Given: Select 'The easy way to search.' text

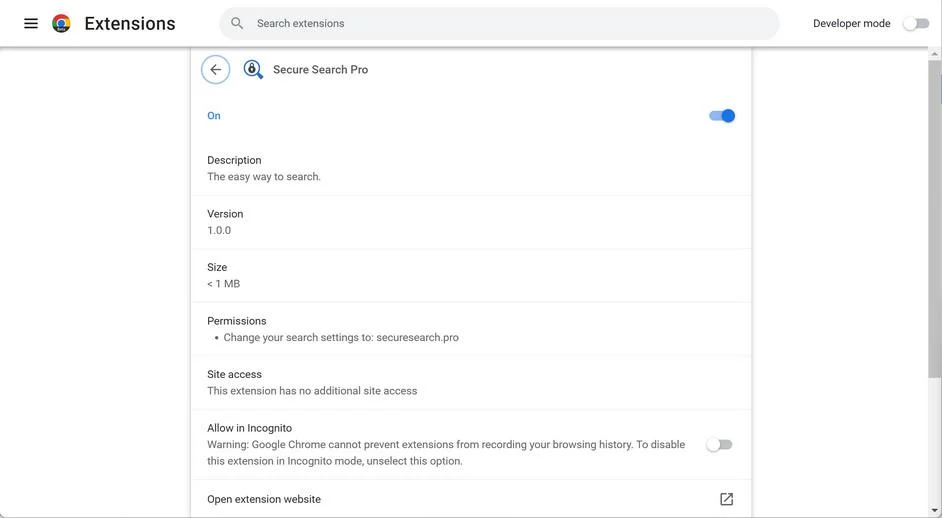Looking at the screenshot, I should pyautogui.click(x=264, y=177).
